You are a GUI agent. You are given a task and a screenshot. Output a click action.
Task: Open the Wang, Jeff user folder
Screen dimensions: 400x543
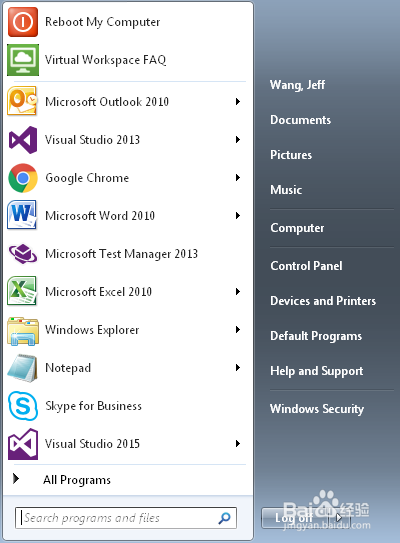click(x=297, y=85)
